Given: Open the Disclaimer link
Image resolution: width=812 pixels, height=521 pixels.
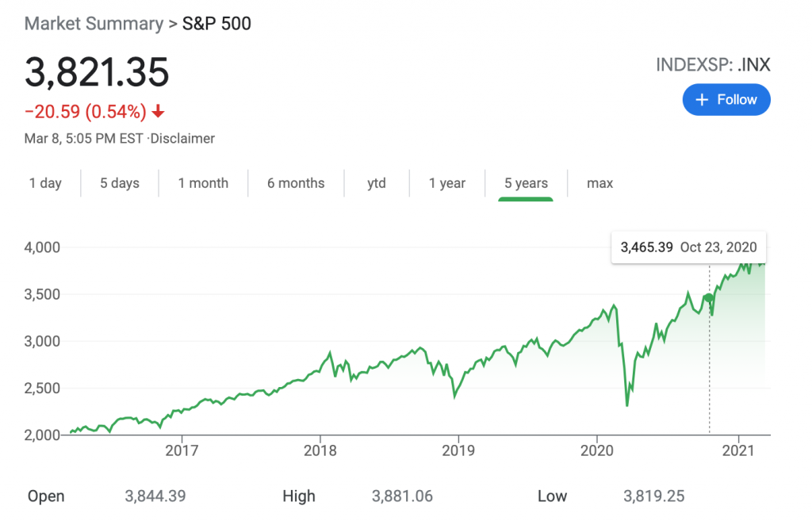Looking at the screenshot, I should click(182, 138).
